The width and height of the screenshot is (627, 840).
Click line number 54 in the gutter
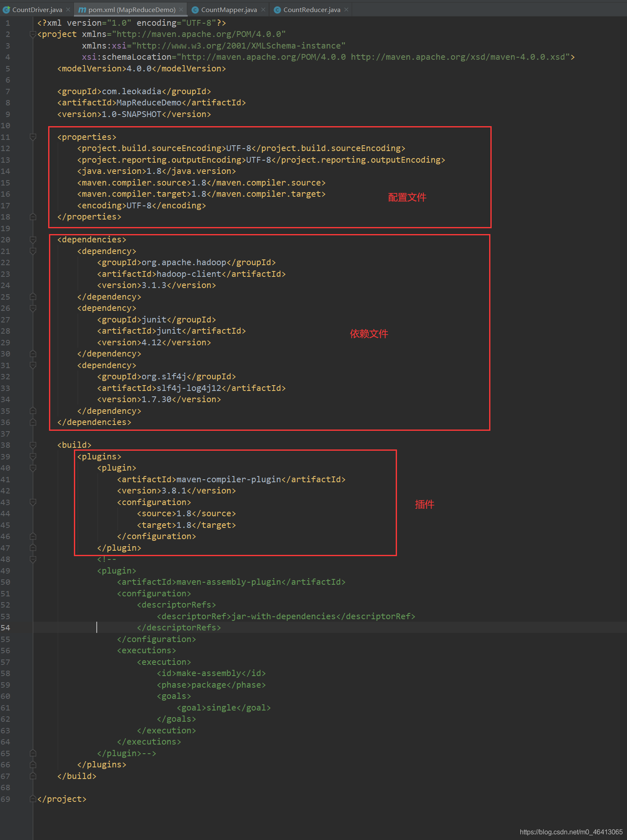[x=5, y=628]
